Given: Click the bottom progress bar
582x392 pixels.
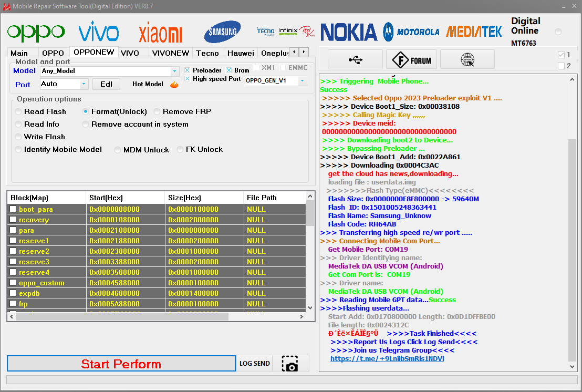Looking at the screenshot, I should (292, 380).
